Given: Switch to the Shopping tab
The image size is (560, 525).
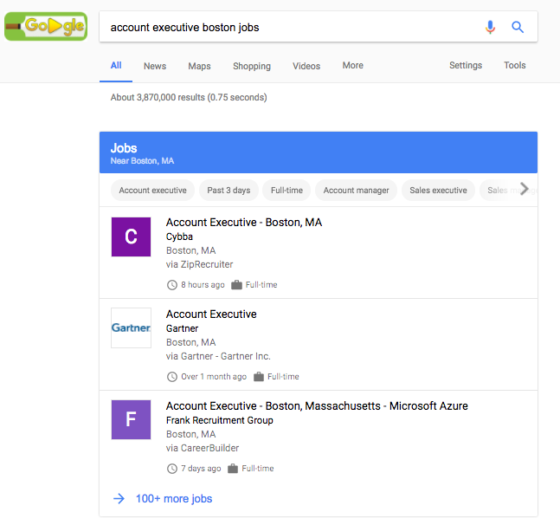Looking at the screenshot, I should pos(252,66).
